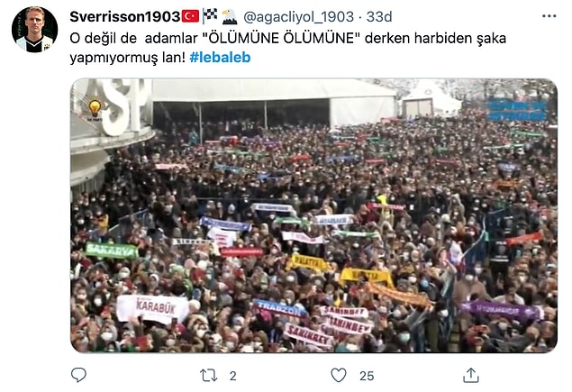Click the tweet text about ÖLÜMÜNE ÖLÜMÜNE
This screenshot has width=572, height=392.
[288, 48]
